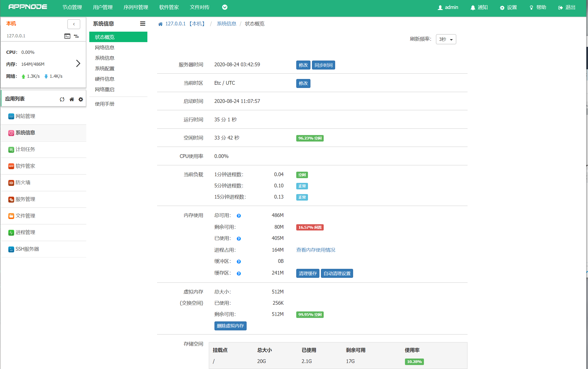Screen dimensions: 588x369
Task: Open SSH服务器 app icon
Action: click(x=11, y=249)
